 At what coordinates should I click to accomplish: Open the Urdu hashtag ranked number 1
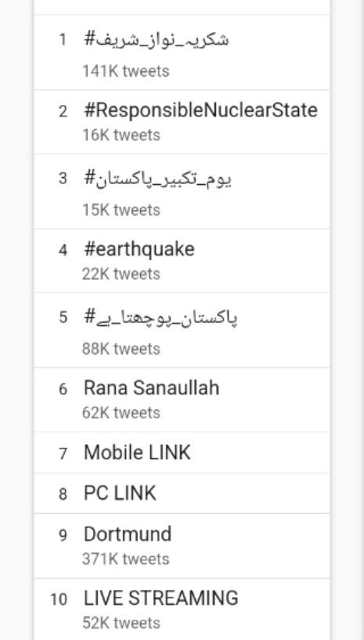point(157,40)
